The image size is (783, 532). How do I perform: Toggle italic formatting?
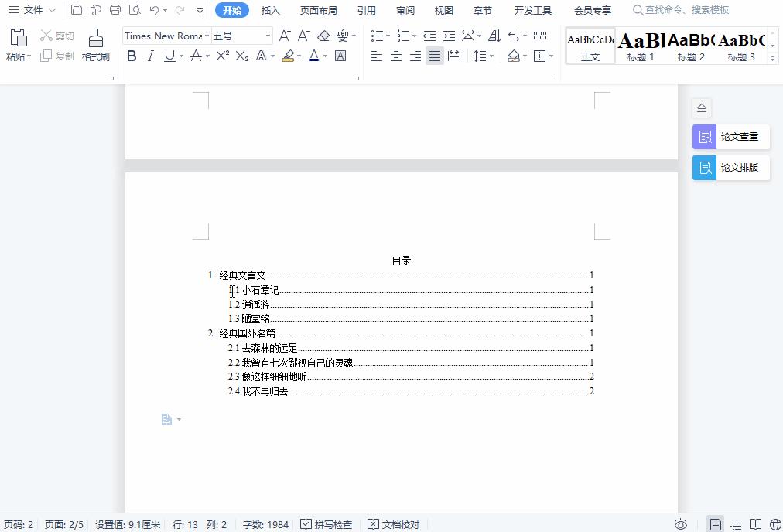click(x=150, y=56)
